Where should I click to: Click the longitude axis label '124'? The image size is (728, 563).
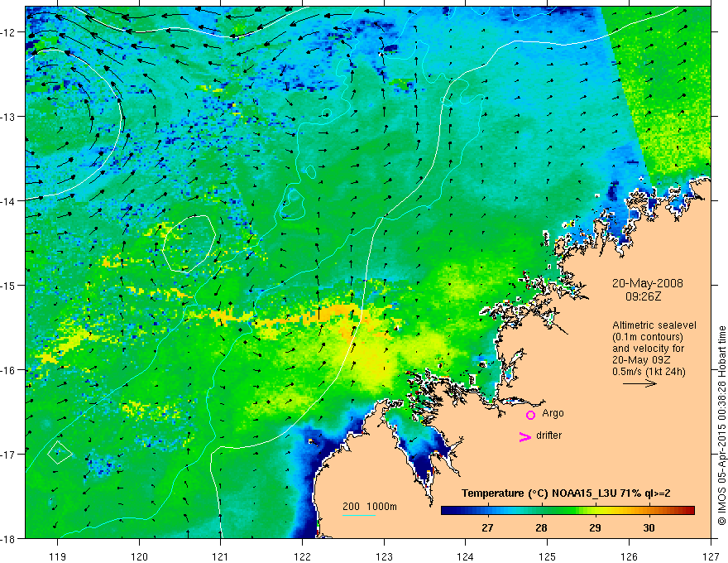point(466,556)
